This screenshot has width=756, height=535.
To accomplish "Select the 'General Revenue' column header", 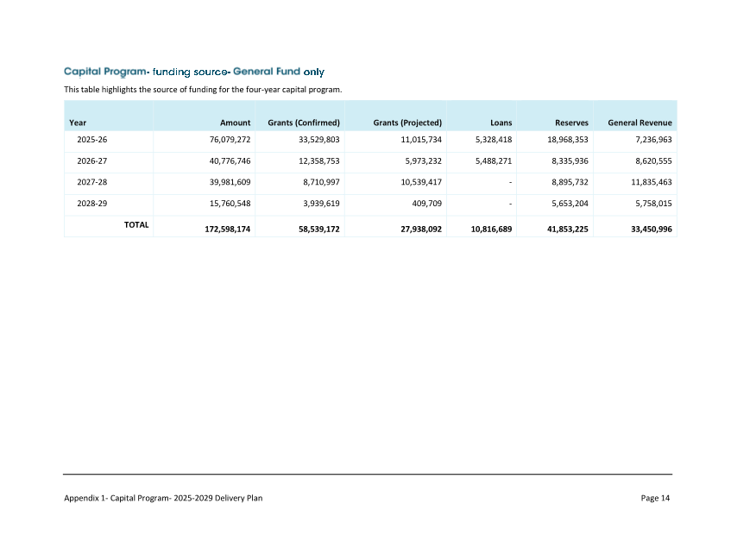I will 639,123.
